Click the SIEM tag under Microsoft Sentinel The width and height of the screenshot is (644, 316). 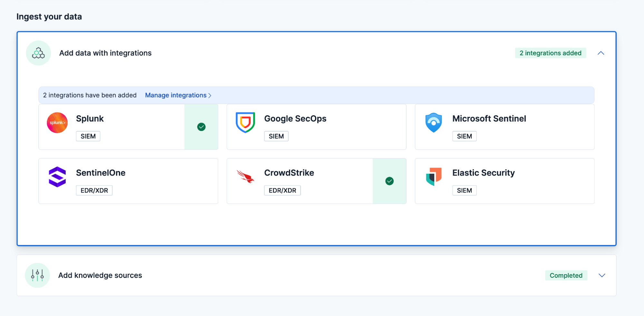coord(464,136)
